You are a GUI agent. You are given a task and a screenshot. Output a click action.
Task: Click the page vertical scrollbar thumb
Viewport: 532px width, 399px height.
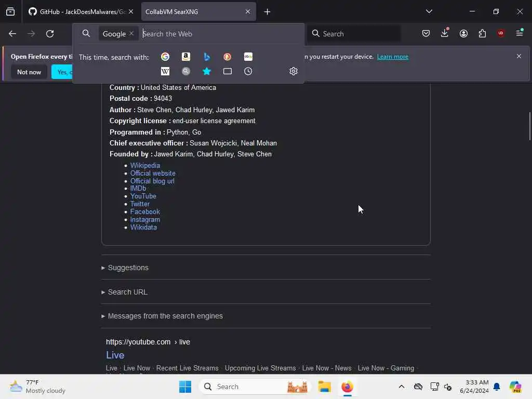529,126
